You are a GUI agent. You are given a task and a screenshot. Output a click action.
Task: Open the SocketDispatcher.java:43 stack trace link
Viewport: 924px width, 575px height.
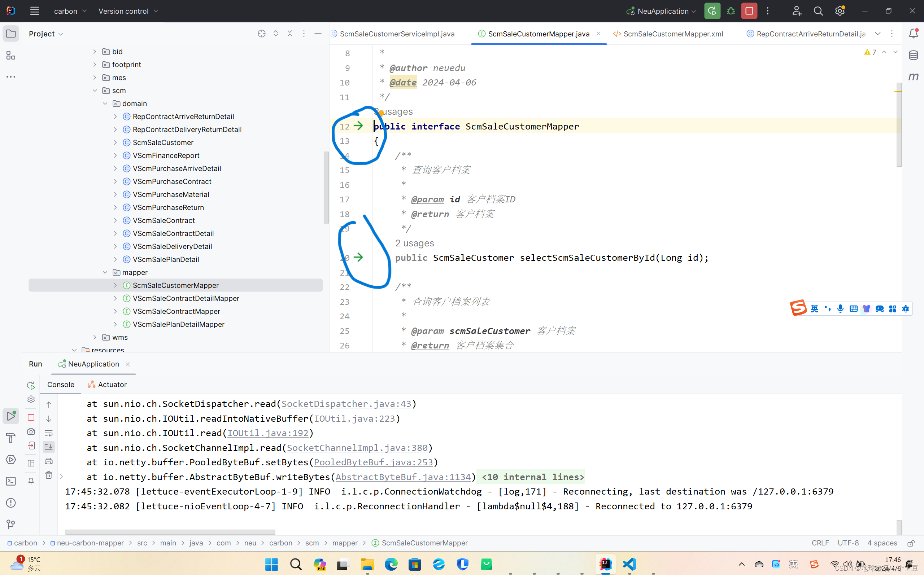pos(346,404)
